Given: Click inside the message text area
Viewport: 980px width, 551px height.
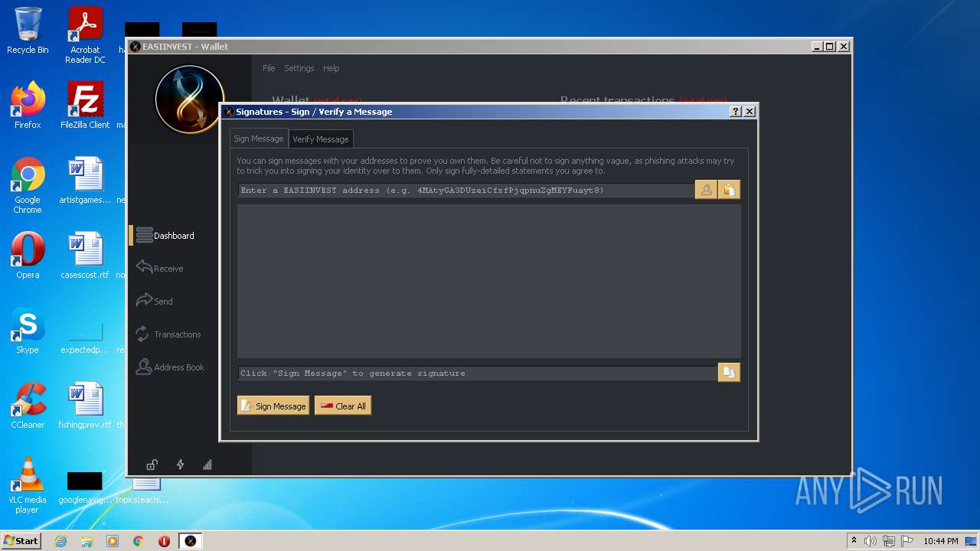Looking at the screenshot, I should pyautogui.click(x=488, y=281).
